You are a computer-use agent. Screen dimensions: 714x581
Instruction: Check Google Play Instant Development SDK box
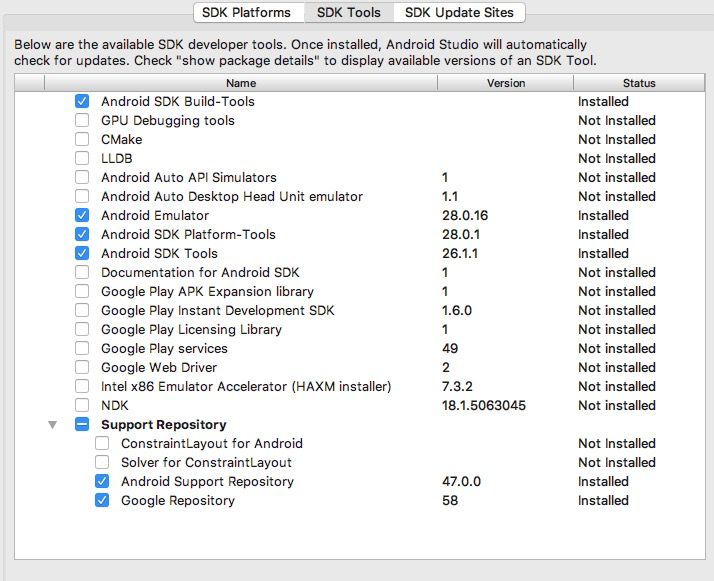pos(82,310)
